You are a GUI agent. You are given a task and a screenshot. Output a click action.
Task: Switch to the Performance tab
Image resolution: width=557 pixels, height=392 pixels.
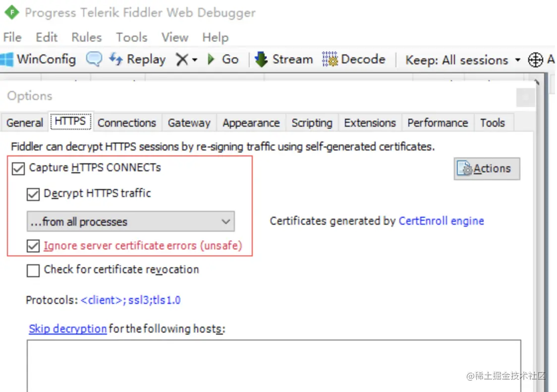[x=438, y=123]
